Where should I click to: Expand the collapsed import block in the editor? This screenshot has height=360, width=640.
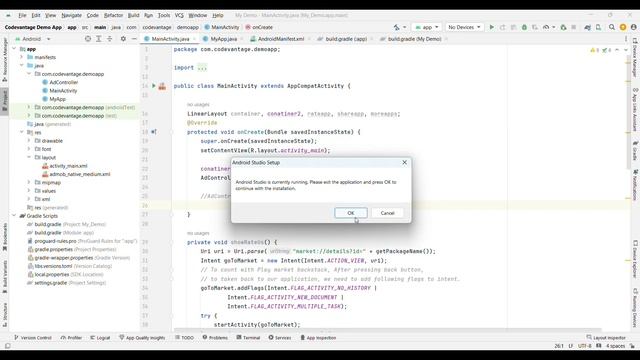pos(202,68)
